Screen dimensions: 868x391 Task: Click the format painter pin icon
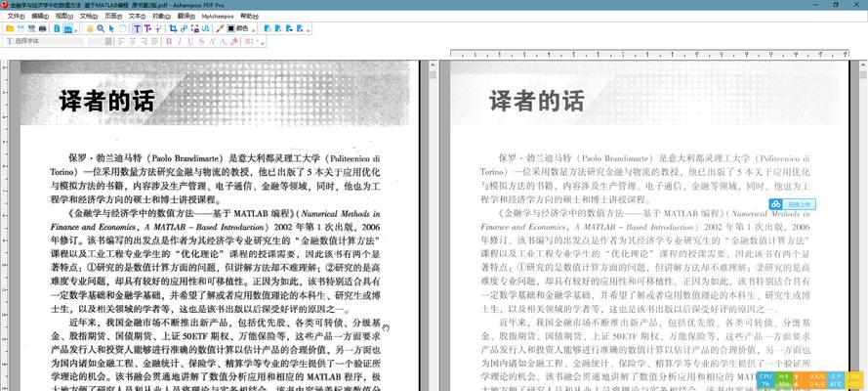click(234, 41)
